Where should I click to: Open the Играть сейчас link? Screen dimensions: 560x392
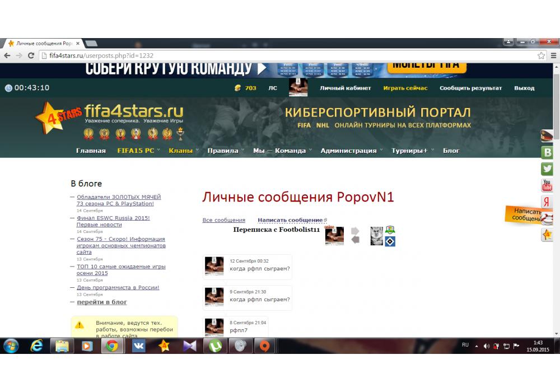pos(405,88)
